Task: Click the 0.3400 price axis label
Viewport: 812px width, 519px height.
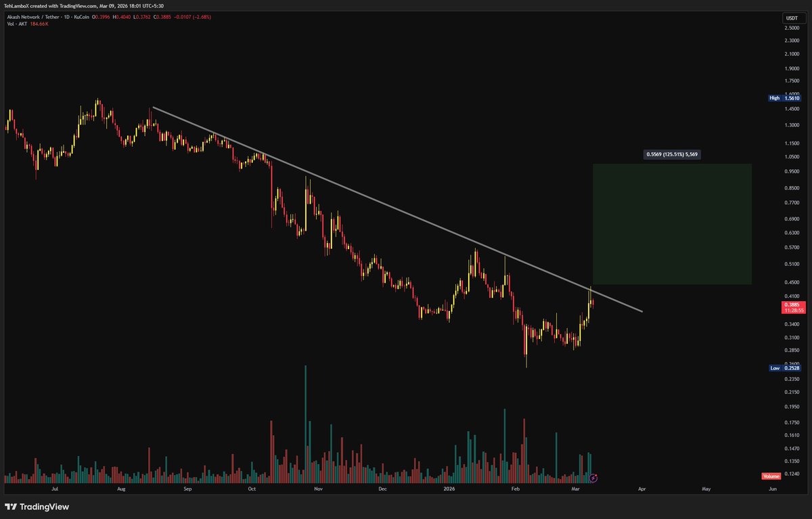Action: click(x=790, y=324)
